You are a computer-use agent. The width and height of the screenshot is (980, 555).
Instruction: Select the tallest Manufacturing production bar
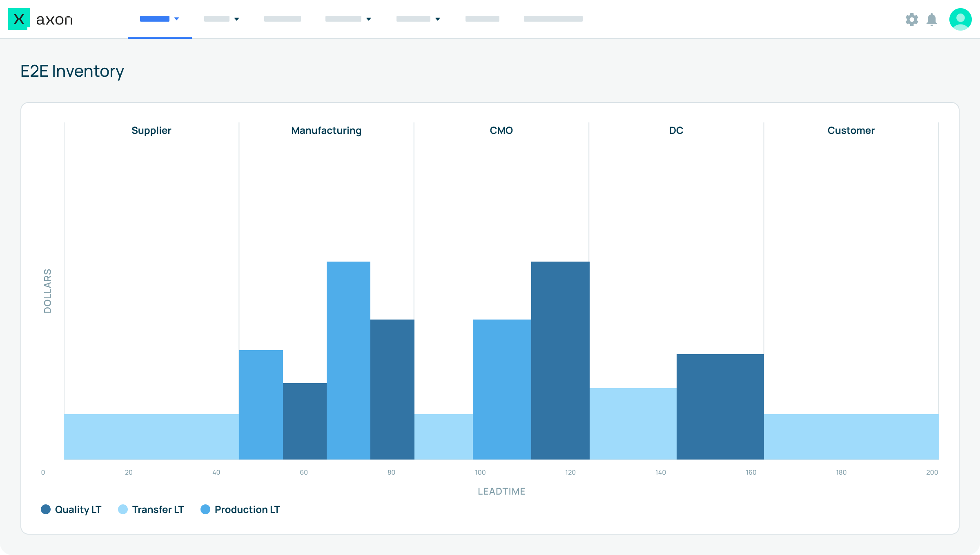tap(348, 360)
